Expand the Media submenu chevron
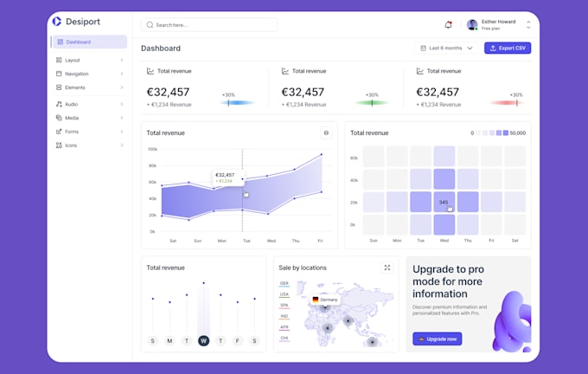Image resolution: width=588 pixels, height=374 pixels. pos(122,118)
